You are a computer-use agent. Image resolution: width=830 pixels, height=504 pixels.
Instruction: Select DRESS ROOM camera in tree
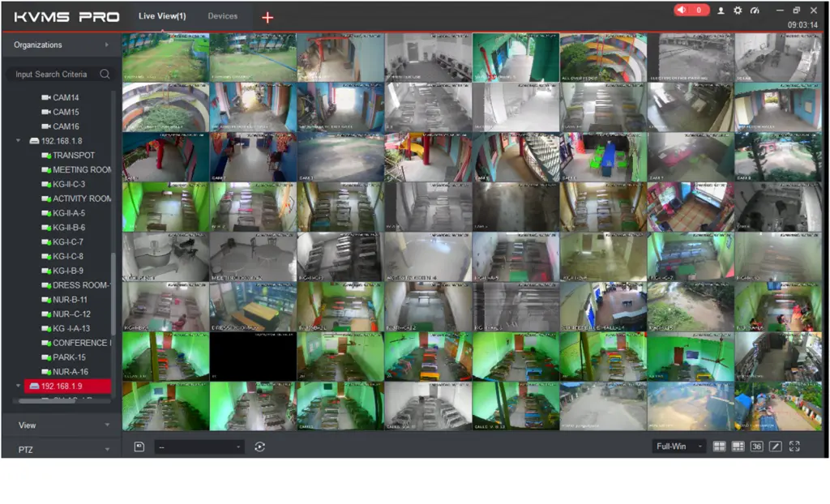coord(82,285)
